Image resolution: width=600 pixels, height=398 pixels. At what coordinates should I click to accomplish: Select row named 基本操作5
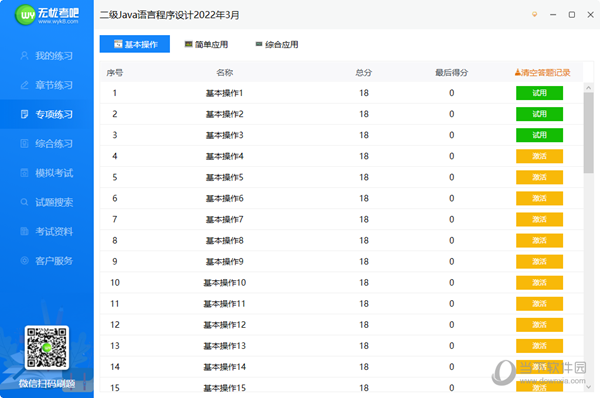pyautogui.click(x=341, y=177)
